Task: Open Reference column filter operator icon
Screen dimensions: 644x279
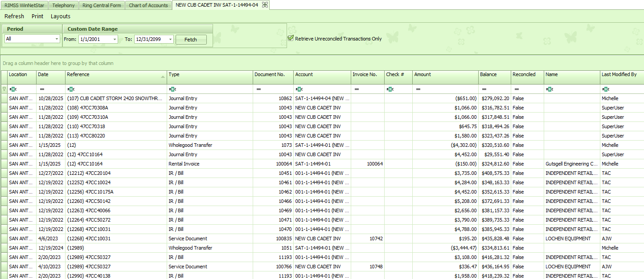Action: [71, 89]
